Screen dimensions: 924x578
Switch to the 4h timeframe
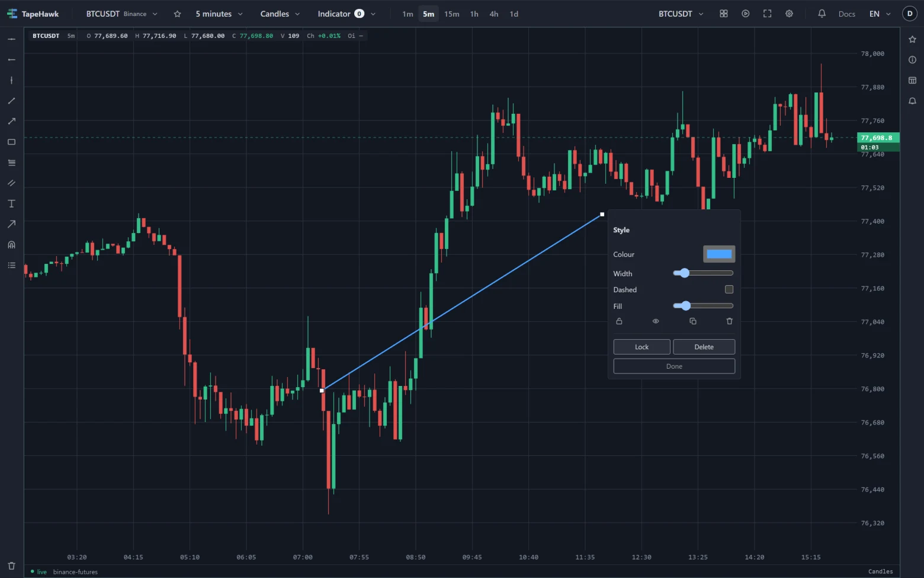493,14
